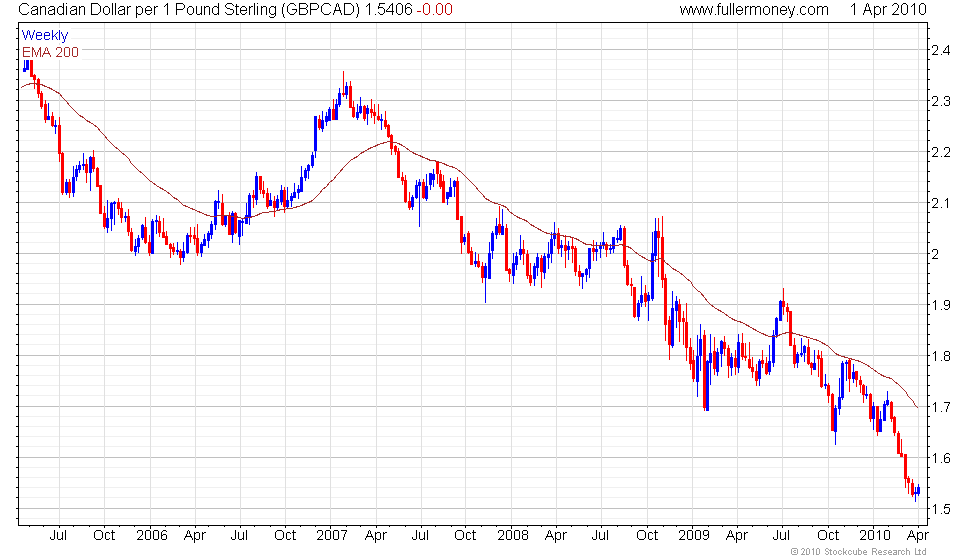This screenshot has height=560, width=980.
Task: Click the 2.2 y-axis label
Action: click(x=941, y=152)
